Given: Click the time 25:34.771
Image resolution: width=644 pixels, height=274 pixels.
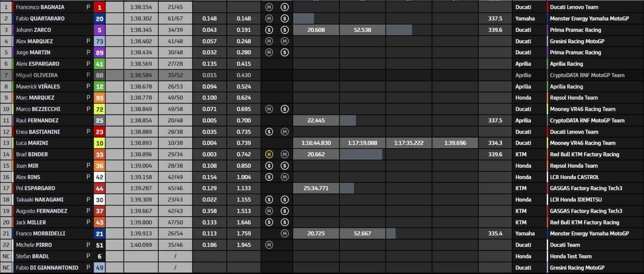Looking at the screenshot, I should tap(316, 188).
